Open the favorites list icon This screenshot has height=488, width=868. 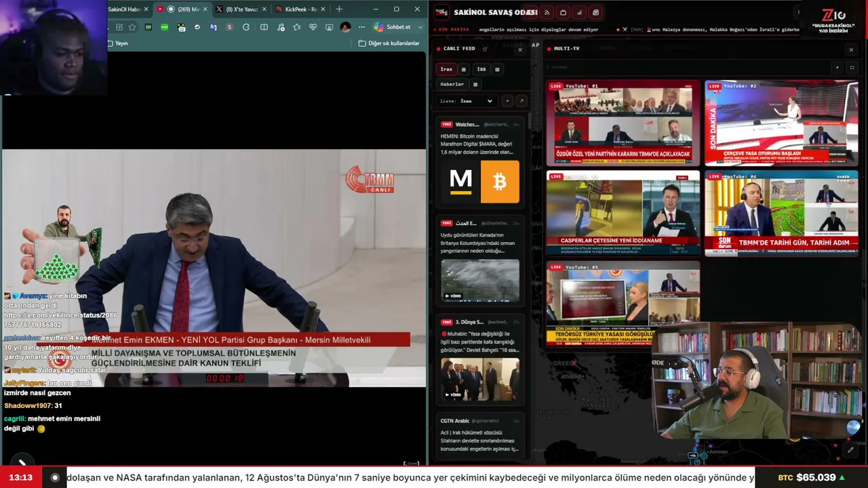[x=297, y=27]
